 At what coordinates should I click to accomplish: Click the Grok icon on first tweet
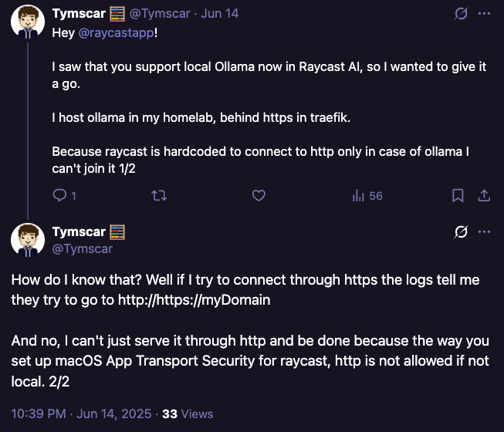(x=461, y=14)
